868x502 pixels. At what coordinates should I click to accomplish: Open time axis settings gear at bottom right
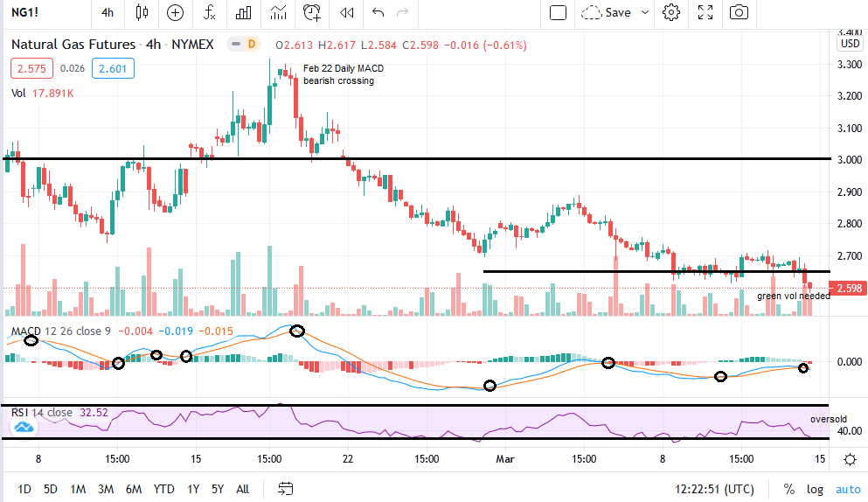[850, 459]
